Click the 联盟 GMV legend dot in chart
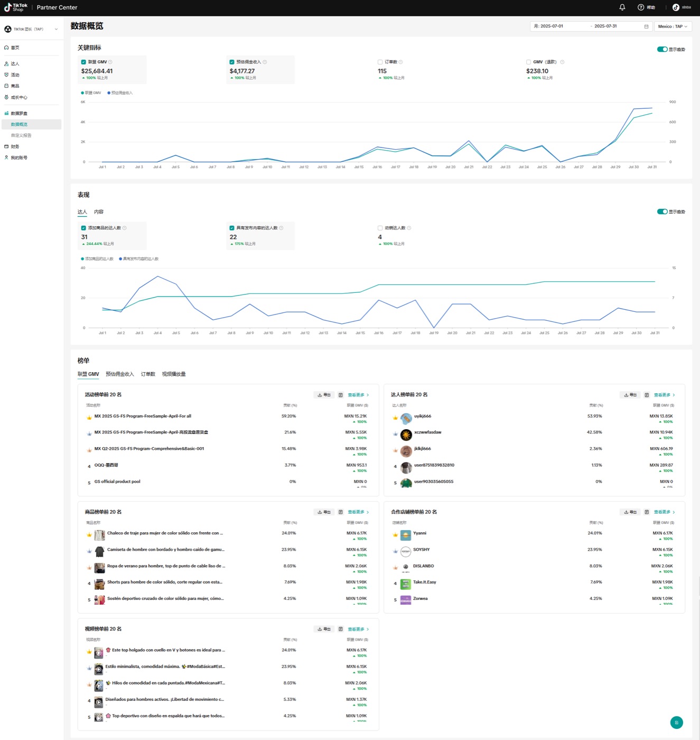Image resolution: width=700 pixels, height=740 pixels. click(x=82, y=92)
